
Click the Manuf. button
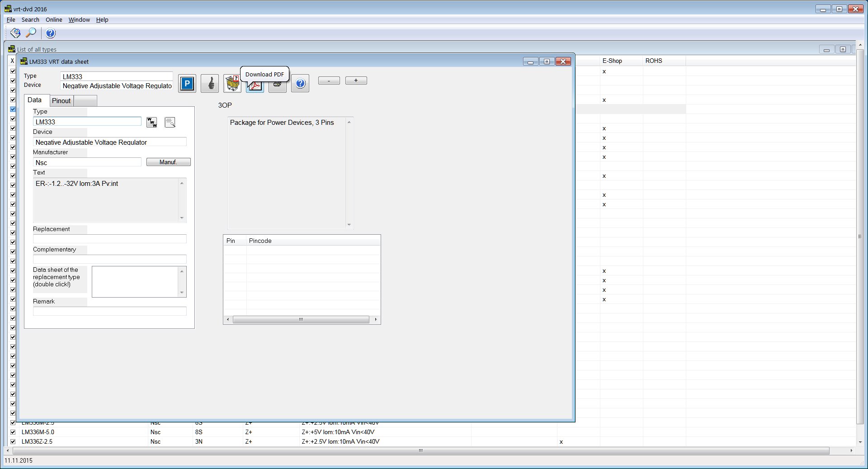(168, 162)
